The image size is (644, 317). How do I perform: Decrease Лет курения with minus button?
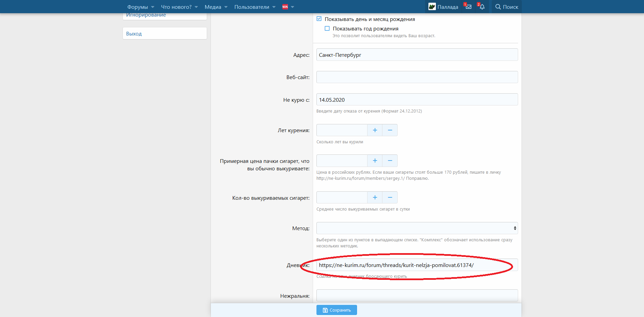click(390, 130)
